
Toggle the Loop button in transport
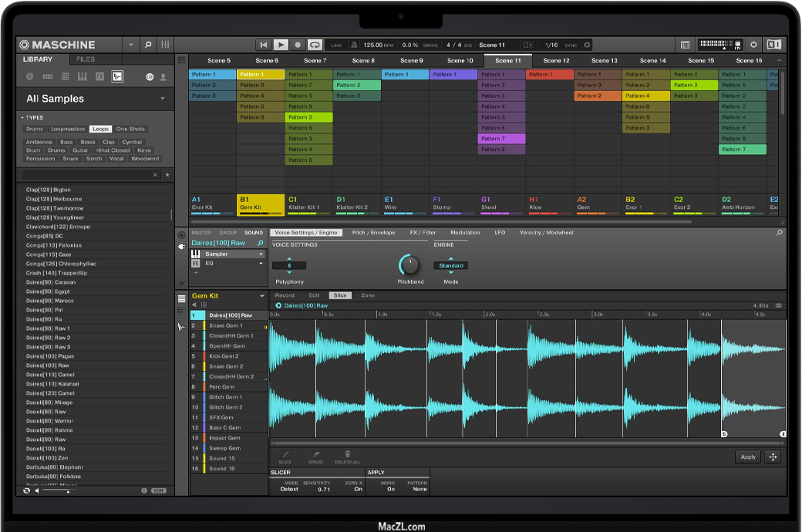pos(315,45)
